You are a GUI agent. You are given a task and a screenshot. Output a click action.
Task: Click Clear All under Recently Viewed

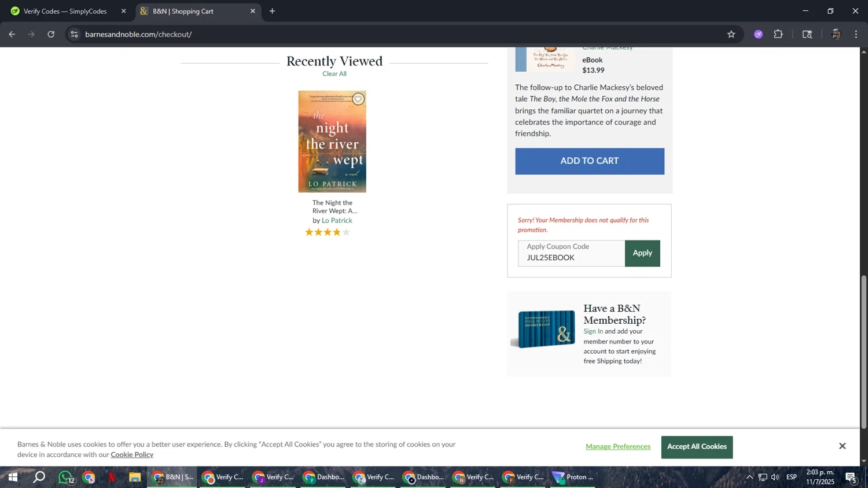[x=334, y=74]
